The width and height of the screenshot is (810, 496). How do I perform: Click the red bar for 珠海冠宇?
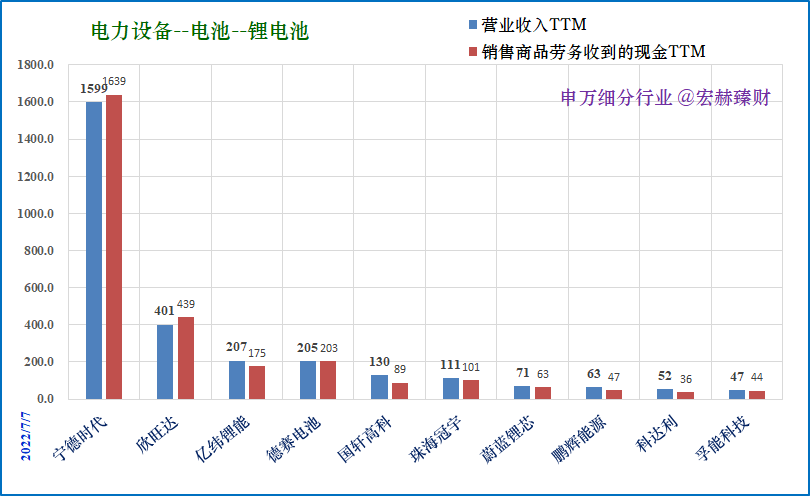coord(471,390)
